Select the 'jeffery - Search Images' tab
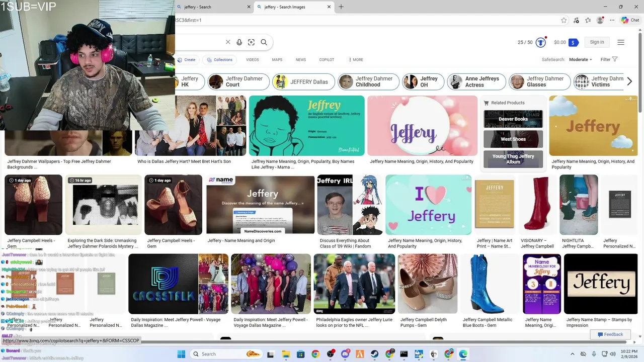The height and width of the screenshot is (362, 644). (294, 7)
